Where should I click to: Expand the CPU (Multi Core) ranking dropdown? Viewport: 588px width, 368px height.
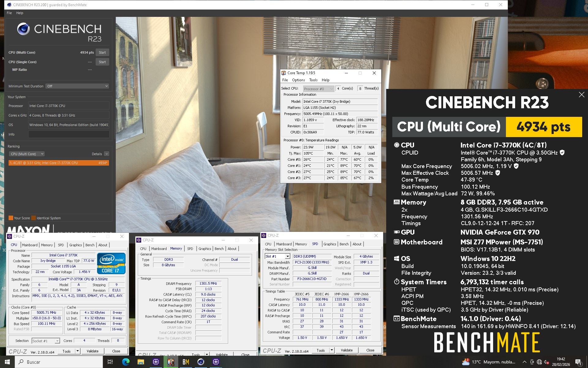coord(27,154)
